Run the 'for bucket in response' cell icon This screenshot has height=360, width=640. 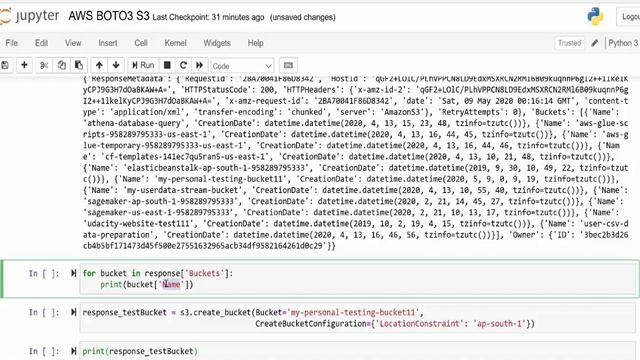click(73, 273)
